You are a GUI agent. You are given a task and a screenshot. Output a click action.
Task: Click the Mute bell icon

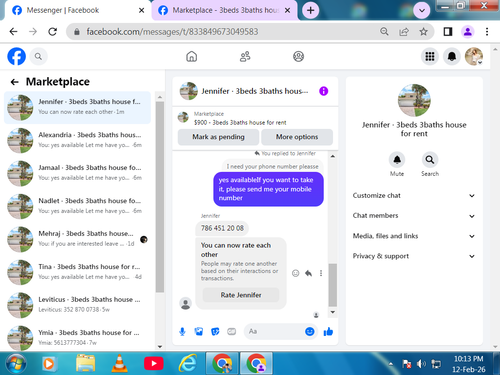(397, 160)
